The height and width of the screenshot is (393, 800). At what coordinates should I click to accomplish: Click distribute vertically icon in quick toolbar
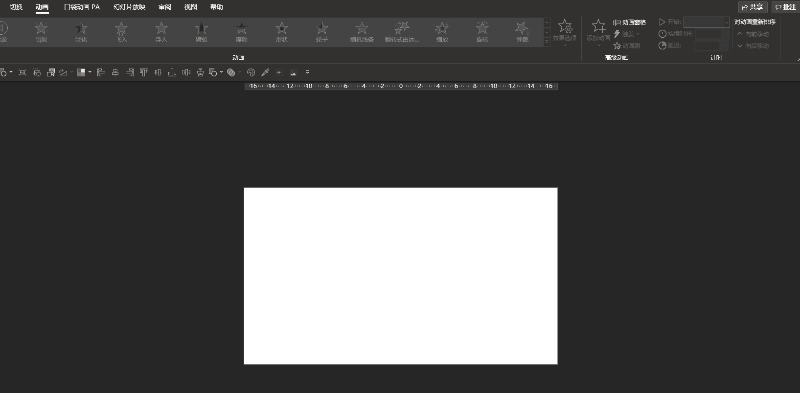pyautogui.click(x=201, y=72)
